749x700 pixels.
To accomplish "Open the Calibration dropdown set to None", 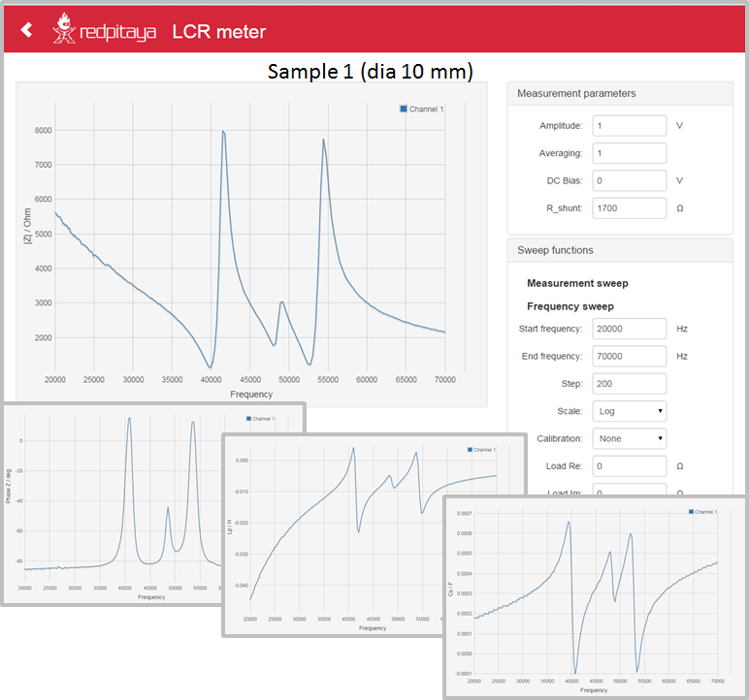I will [x=629, y=438].
